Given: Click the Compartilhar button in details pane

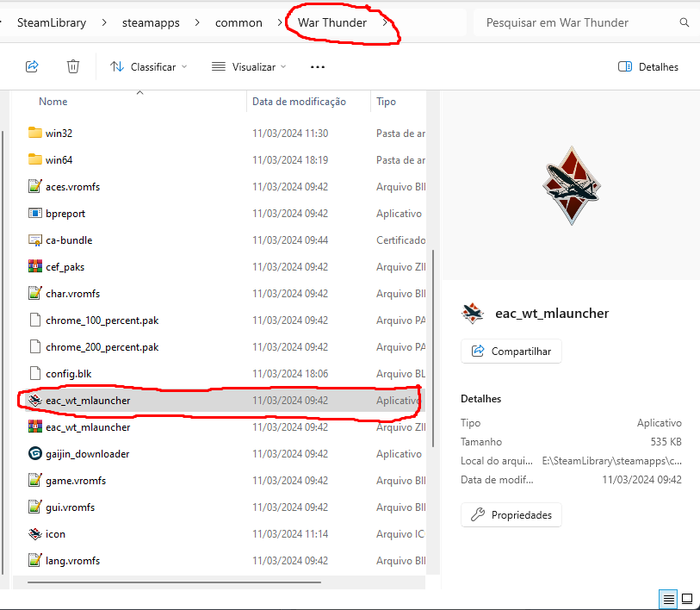Looking at the screenshot, I should tap(511, 352).
